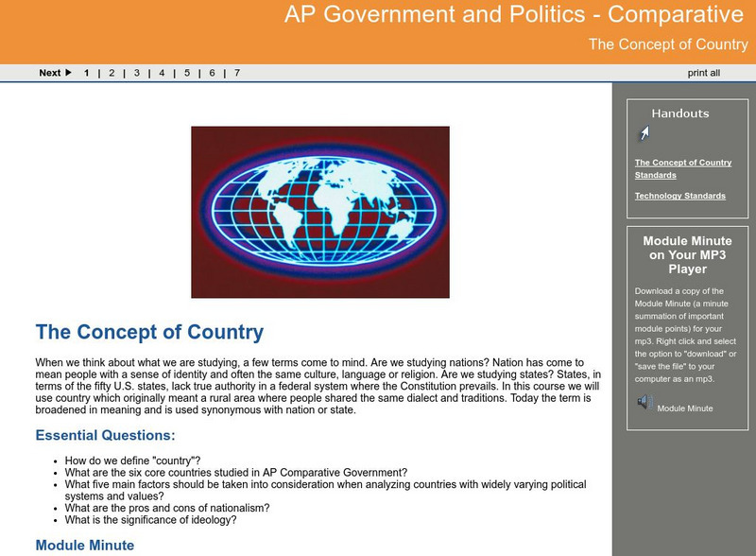This screenshot has width=756, height=556.
Task: Go to page 5 of the module
Action: click(x=185, y=71)
